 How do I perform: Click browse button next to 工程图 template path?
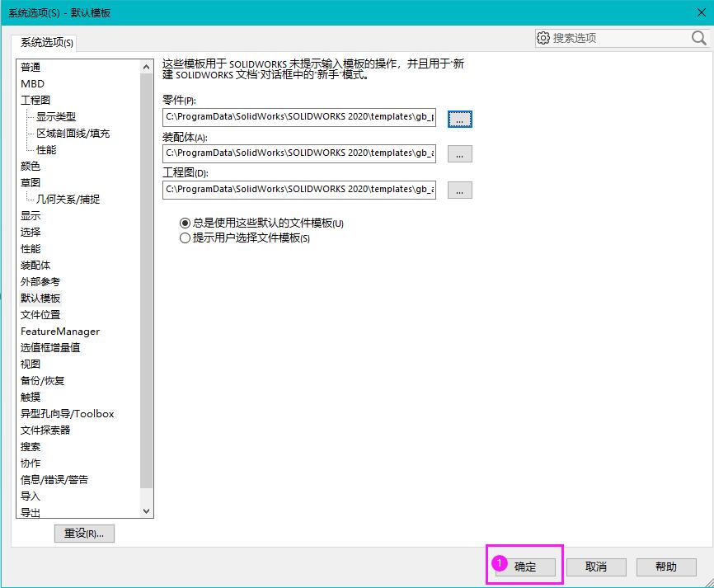pyautogui.click(x=459, y=190)
